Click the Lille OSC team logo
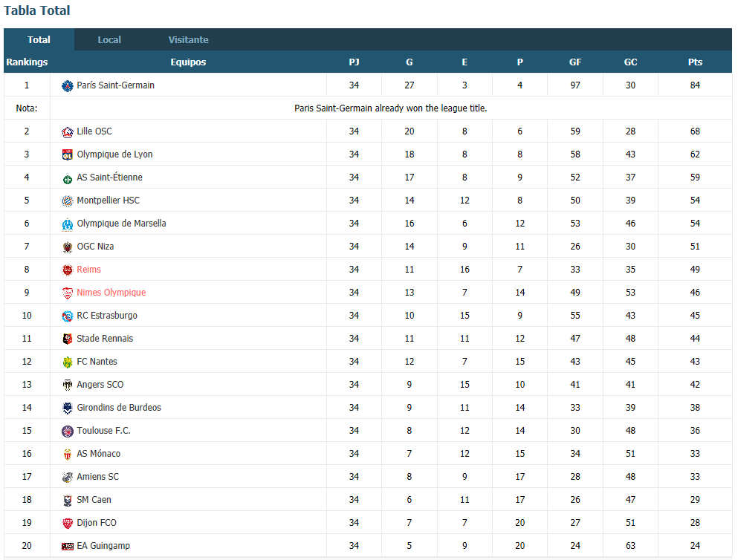Screen dimensions: 738x560 (68, 131)
